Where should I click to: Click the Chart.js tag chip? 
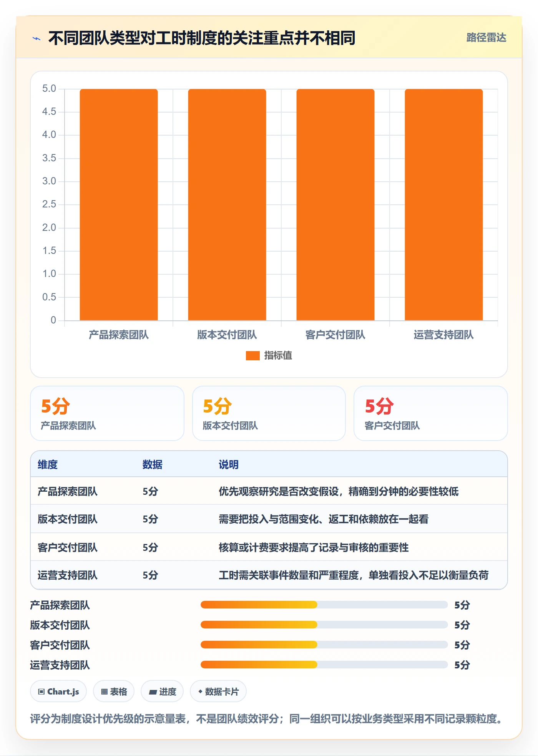pos(58,691)
